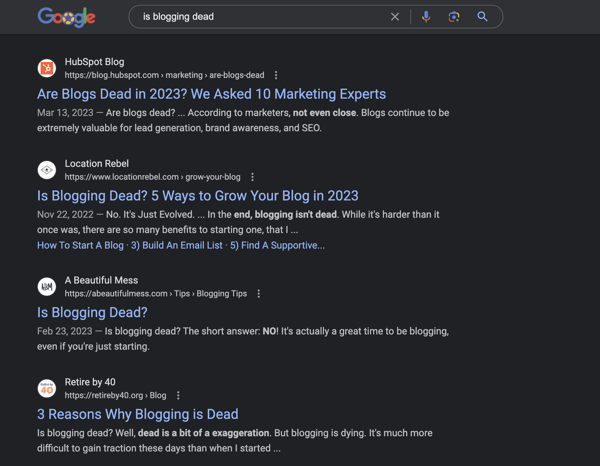The width and height of the screenshot is (600, 466).
Task: Open the three-dot menu for HubSpot result
Action: click(276, 75)
